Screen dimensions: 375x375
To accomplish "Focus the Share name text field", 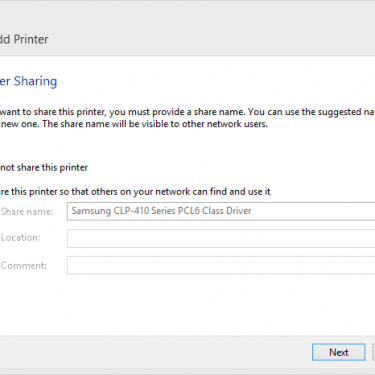I will pyautogui.click(x=221, y=211).
